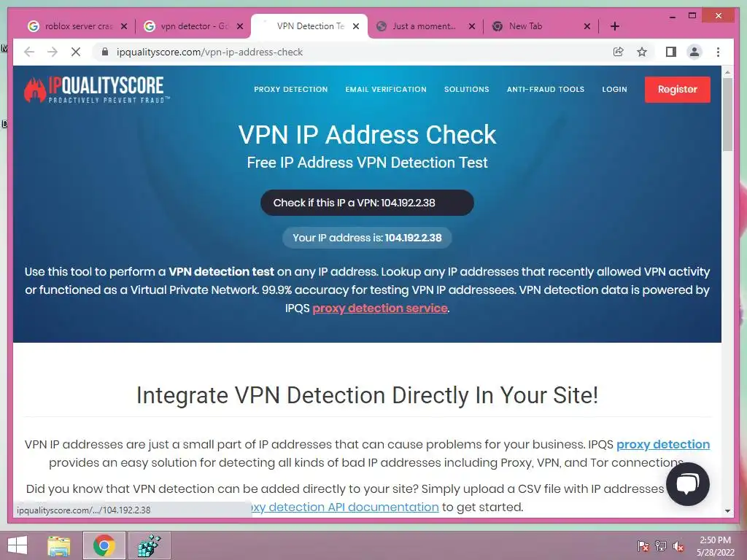Click Integrate VPN Detection heading
Image resolution: width=747 pixels, height=560 pixels.
click(368, 395)
